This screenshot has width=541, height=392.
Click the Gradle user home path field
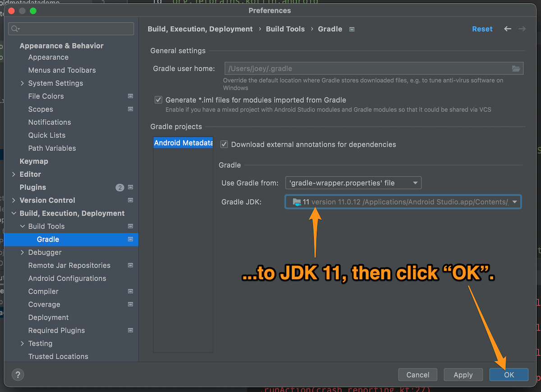pyautogui.click(x=367, y=68)
